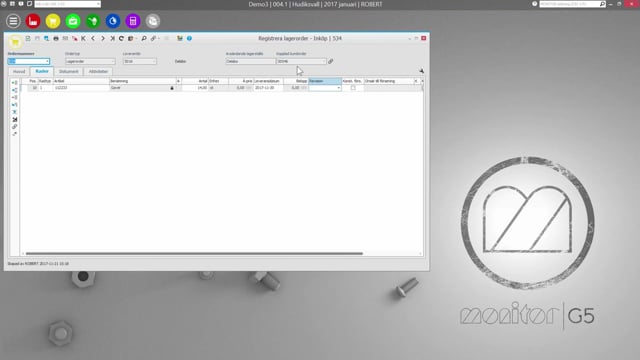Click the magnifier search toolbar icon
The image size is (640, 360).
pyautogui.click(x=144, y=38)
